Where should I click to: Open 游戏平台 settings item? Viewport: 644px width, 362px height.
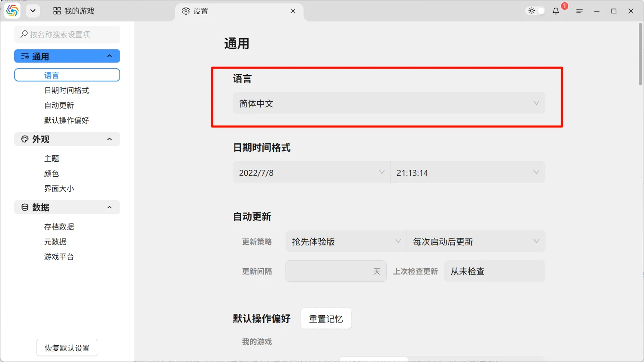[59, 257]
